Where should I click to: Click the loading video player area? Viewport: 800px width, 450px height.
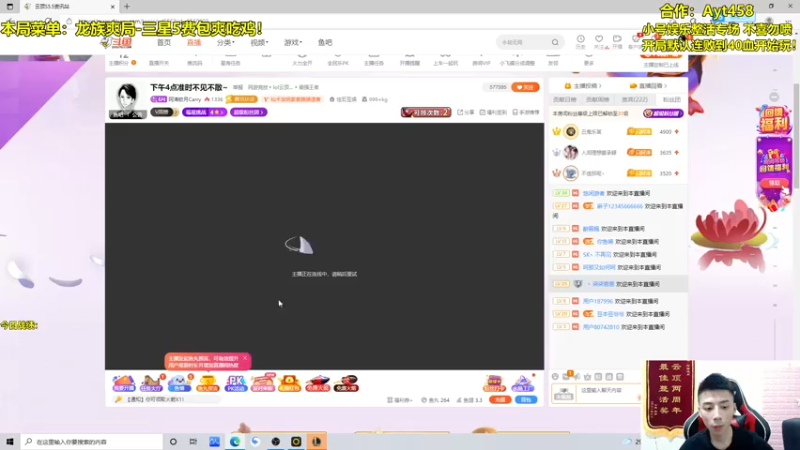324,246
